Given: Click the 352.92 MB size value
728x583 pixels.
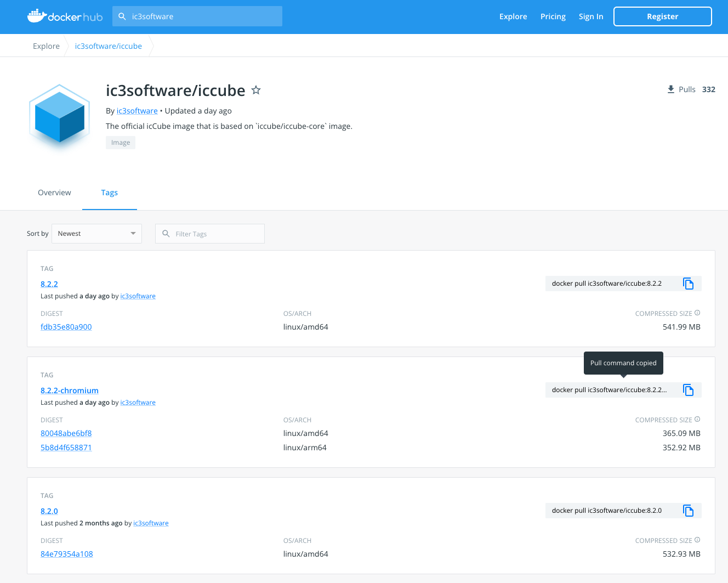Looking at the screenshot, I should point(681,448).
